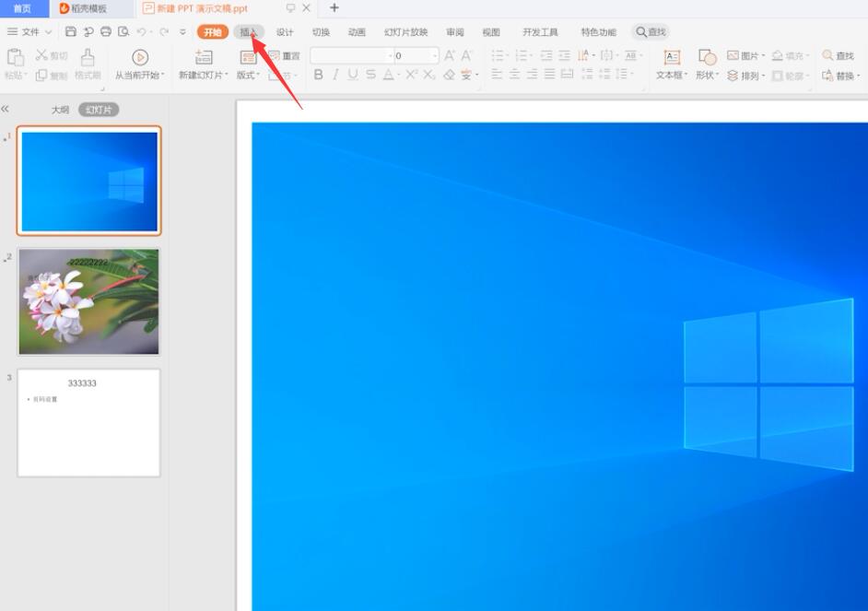Expand the font color dropdown arrow

(399, 75)
